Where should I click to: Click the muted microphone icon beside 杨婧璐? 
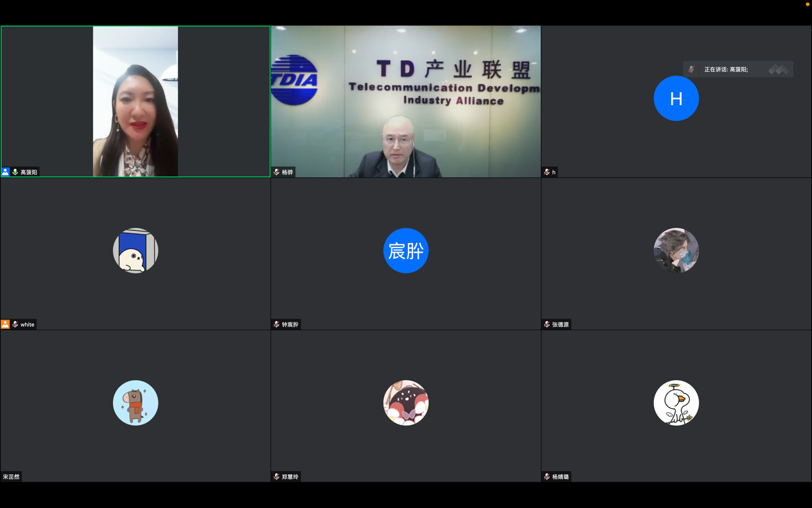[x=547, y=477]
